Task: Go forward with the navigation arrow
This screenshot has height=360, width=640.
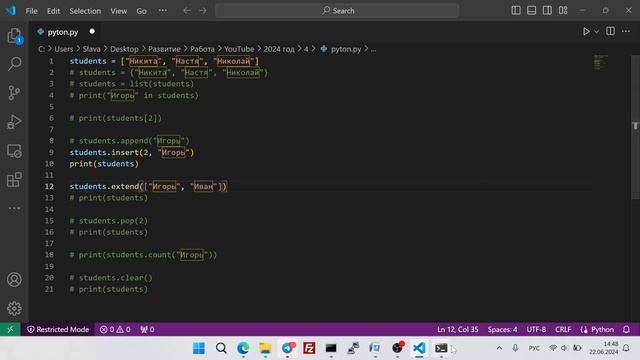Action: pyautogui.click(x=203, y=11)
